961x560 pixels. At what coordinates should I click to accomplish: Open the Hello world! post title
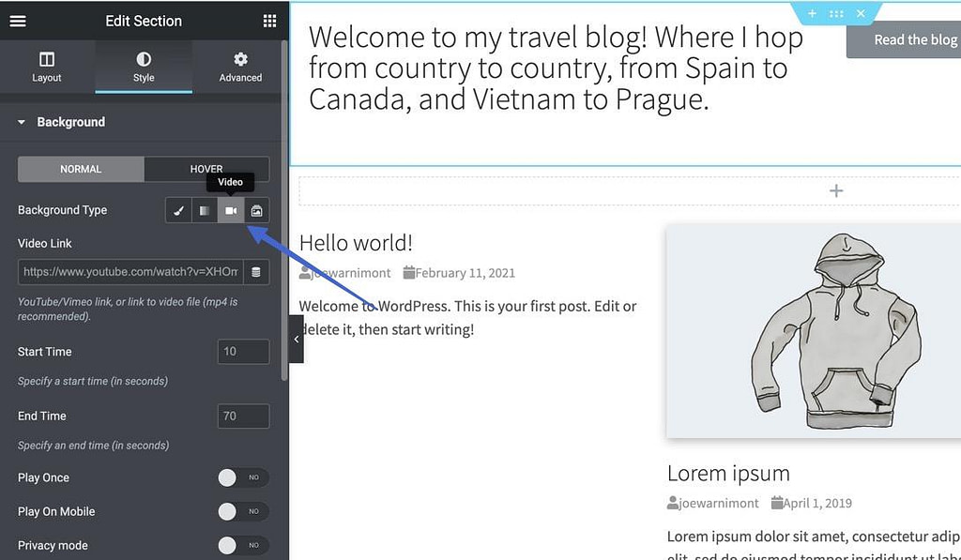[x=355, y=242]
